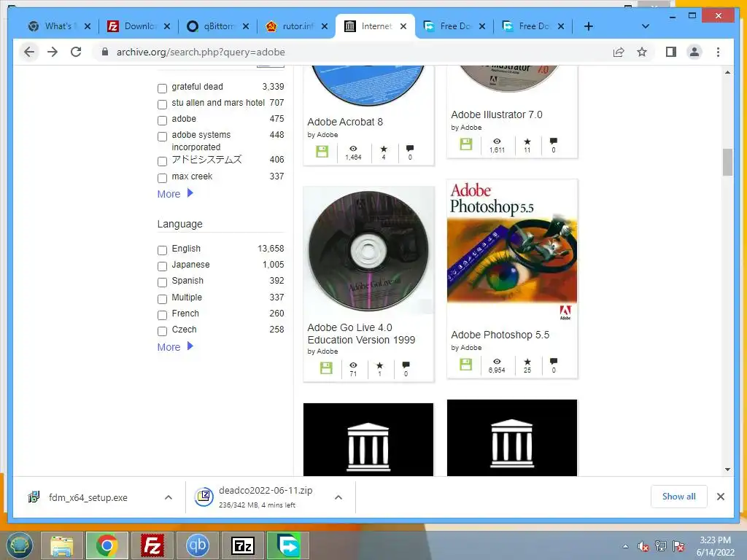Viewport: 747px width, 560px height.
Task: Check the English language filter
Action: tap(163, 250)
